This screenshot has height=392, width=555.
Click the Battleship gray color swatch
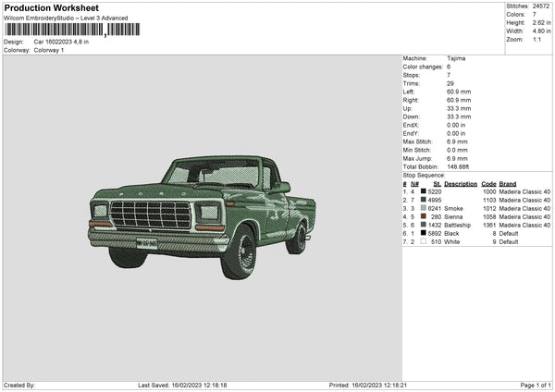click(424, 225)
